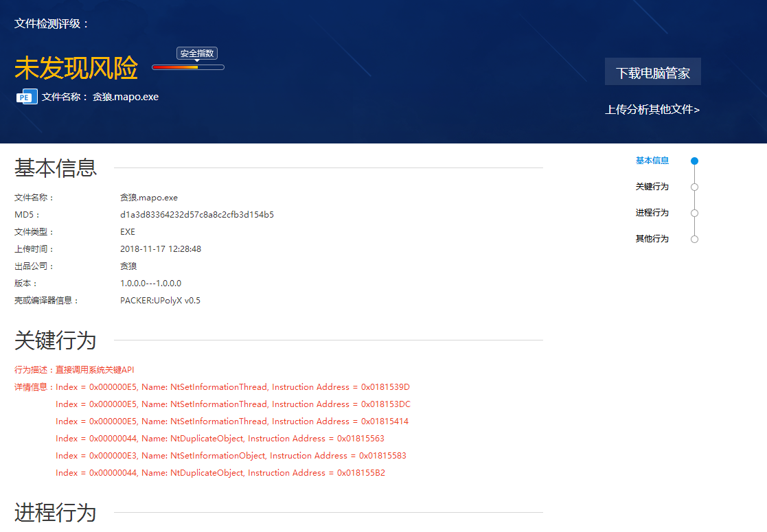Select the MD5 hash value

tap(196, 215)
